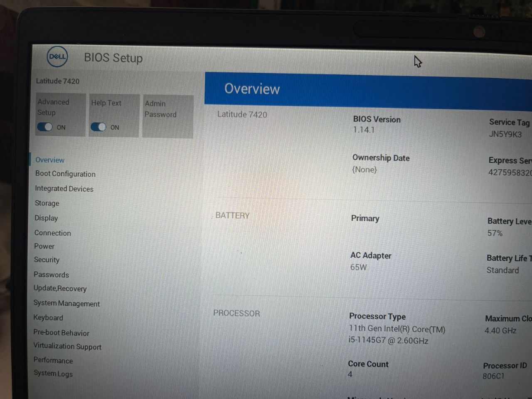532x399 pixels.
Task: Toggle the Advanced Setup switch
Action: [x=45, y=127]
